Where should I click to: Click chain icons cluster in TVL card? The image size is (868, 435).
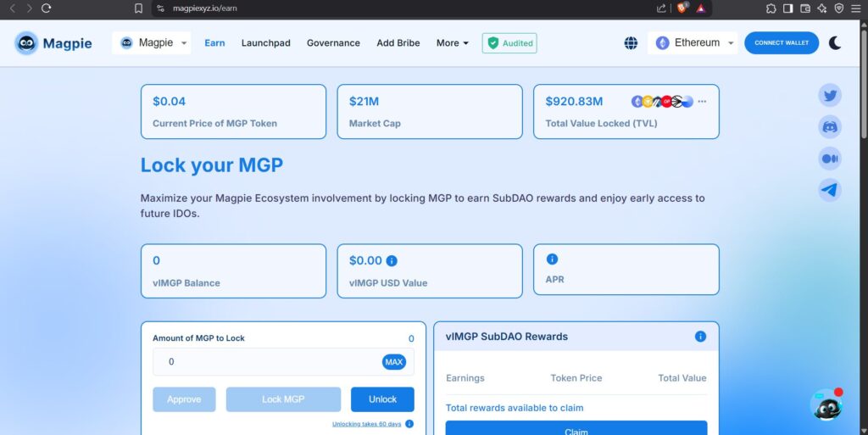click(x=662, y=101)
